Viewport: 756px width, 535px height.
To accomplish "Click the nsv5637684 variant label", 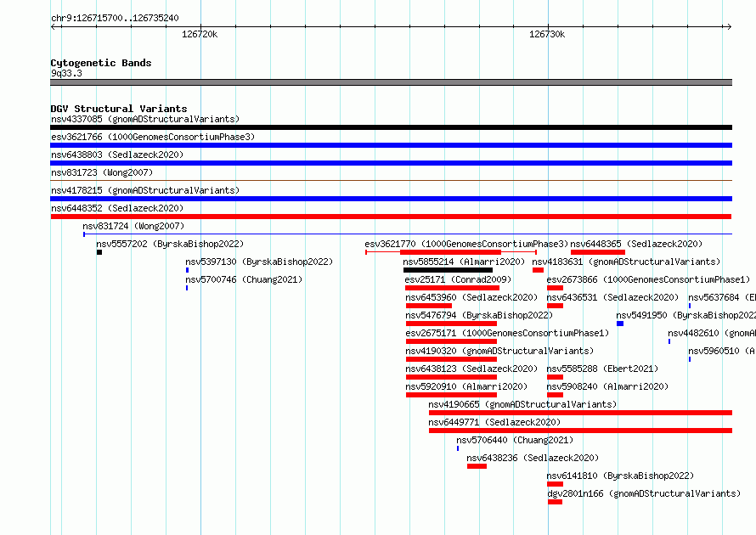I will (x=722, y=297).
